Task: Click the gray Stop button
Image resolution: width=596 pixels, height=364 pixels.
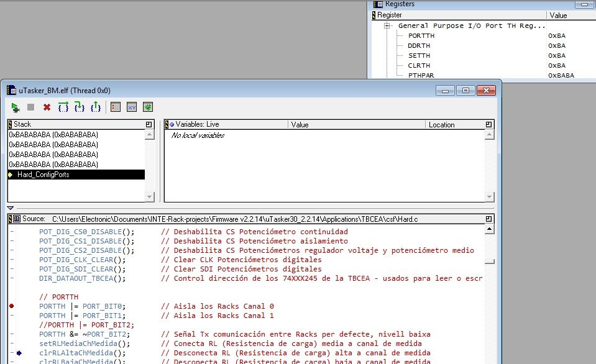Action: point(31,107)
